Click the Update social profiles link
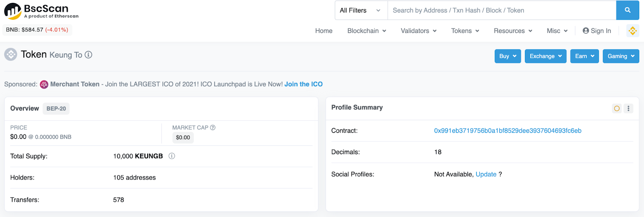644x217 pixels. pyautogui.click(x=486, y=174)
